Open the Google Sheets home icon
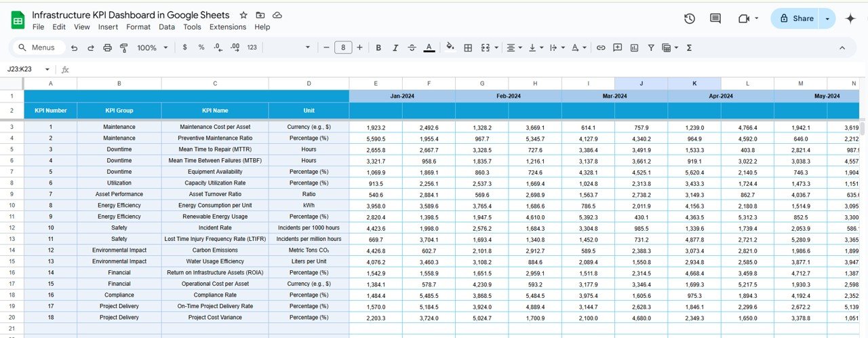Image resolution: width=868 pixels, height=338 pixels. pyautogui.click(x=18, y=20)
